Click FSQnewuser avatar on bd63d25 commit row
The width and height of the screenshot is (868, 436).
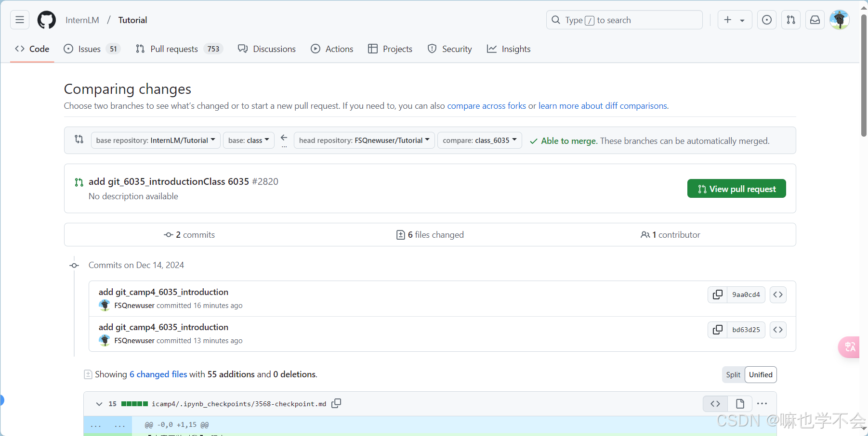click(105, 341)
